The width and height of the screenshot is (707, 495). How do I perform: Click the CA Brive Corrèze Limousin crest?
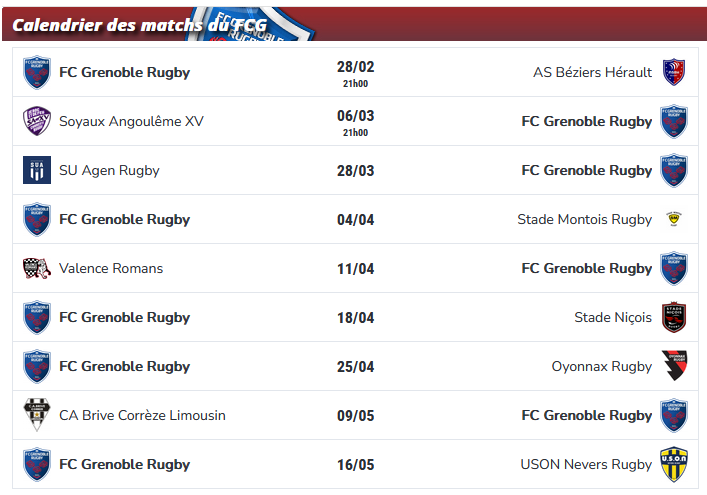[37, 415]
